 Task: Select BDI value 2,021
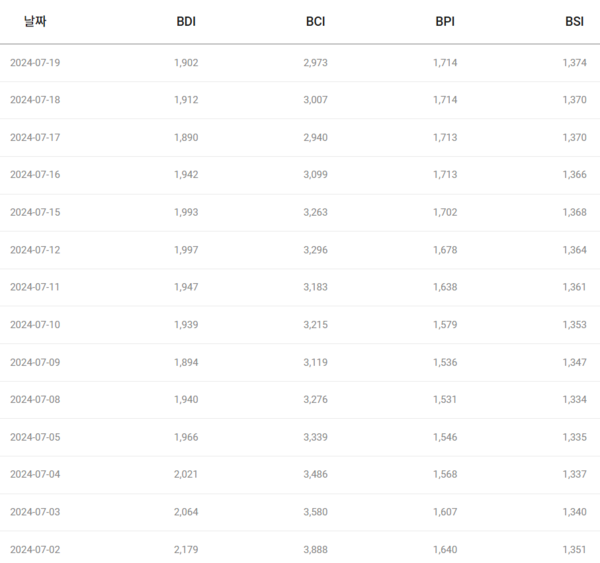click(186, 475)
